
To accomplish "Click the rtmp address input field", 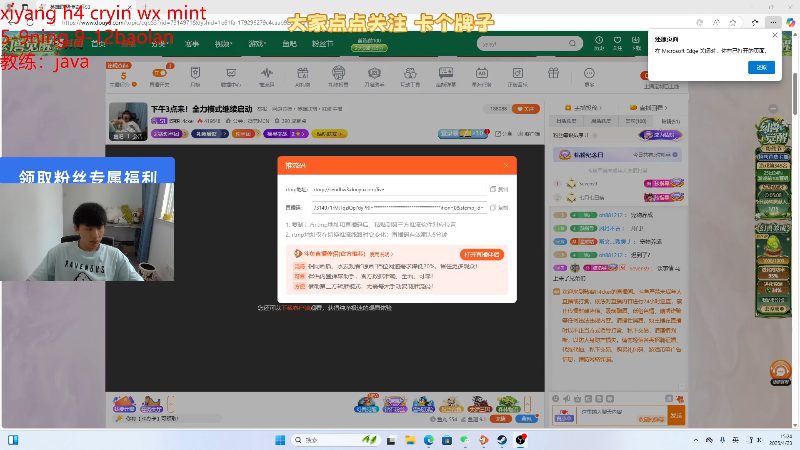I will 398,189.
